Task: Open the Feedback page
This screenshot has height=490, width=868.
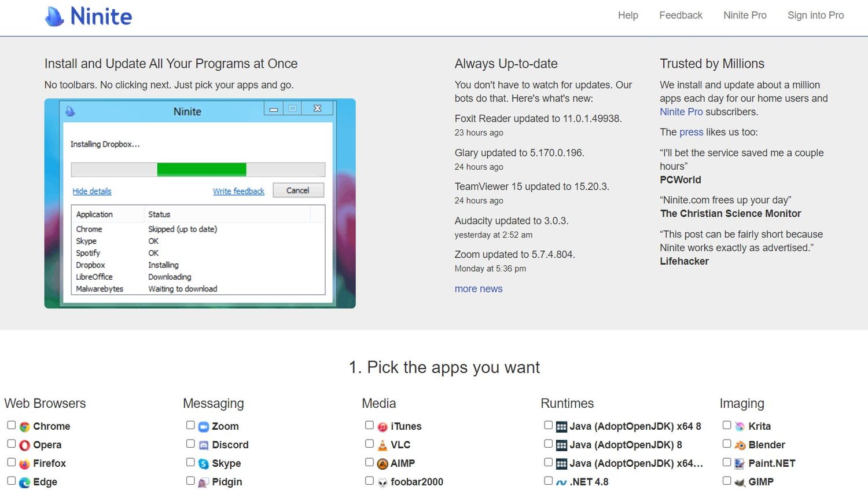Action: (x=681, y=16)
